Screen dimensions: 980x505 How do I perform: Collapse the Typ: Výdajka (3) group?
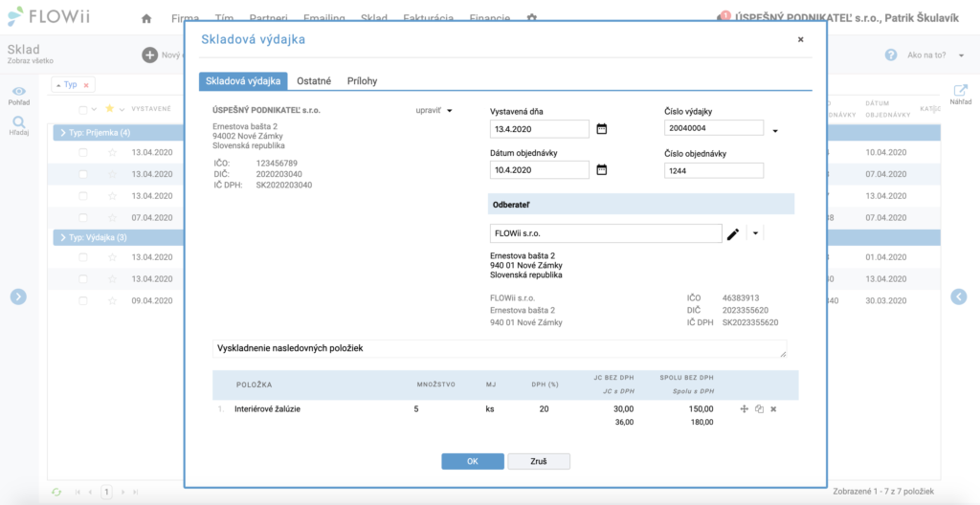[x=64, y=237]
